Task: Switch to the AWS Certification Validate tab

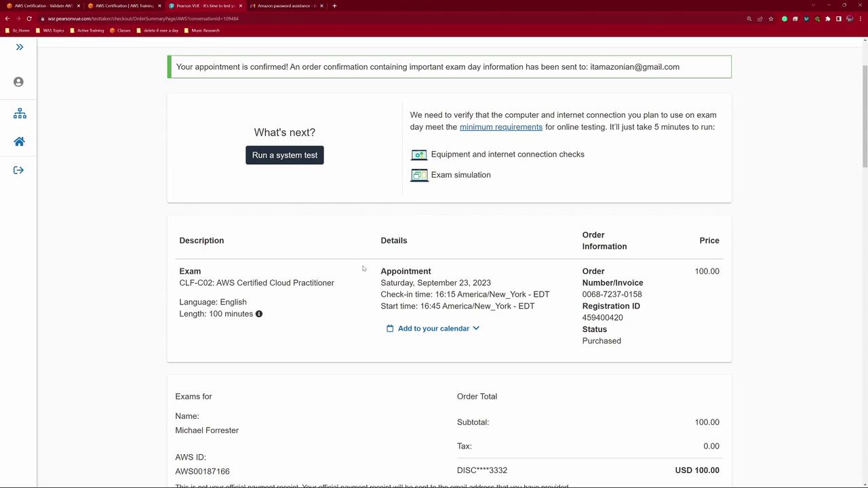Action: coord(43,5)
